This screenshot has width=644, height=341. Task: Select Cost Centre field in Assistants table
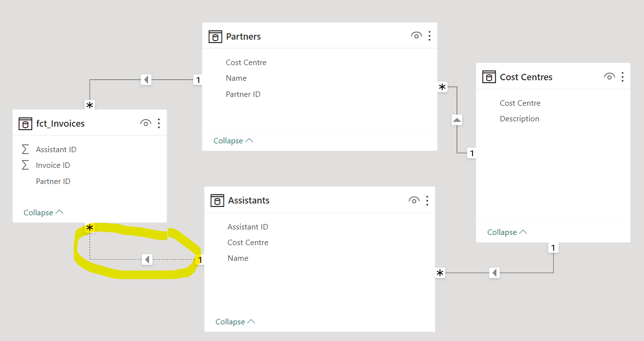(x=248, y=243)
